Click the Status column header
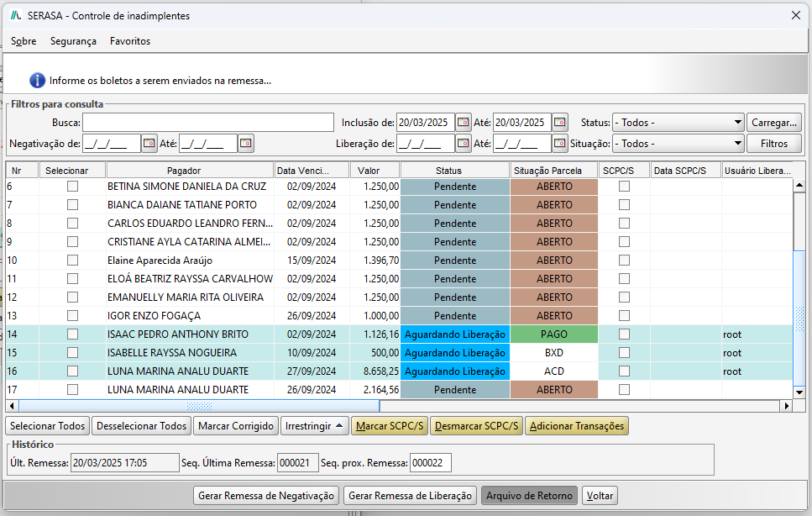Screen dimensions: 812x516 tap(455, 171)
